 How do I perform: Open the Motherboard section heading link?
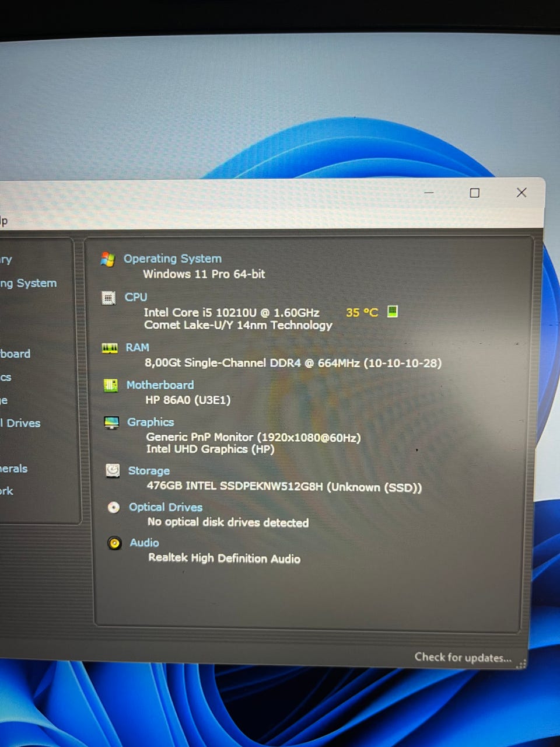(160, 385)
